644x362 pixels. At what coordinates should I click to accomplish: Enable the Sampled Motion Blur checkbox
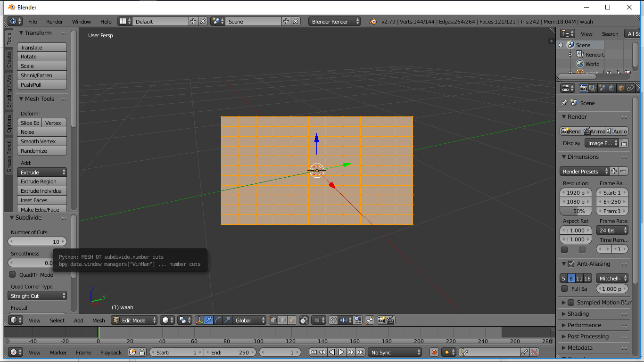tap(571, 302)
